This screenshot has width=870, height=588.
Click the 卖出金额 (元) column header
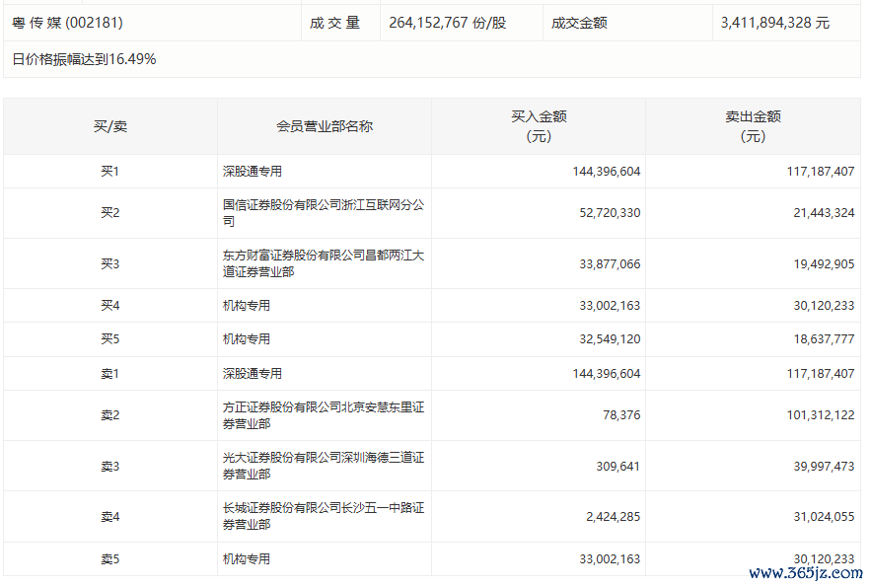(753, 126)
